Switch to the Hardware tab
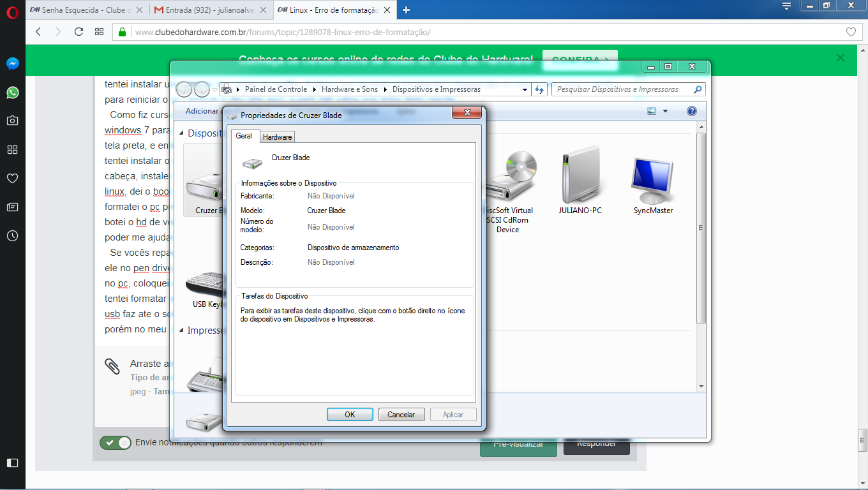 (278, 137)
